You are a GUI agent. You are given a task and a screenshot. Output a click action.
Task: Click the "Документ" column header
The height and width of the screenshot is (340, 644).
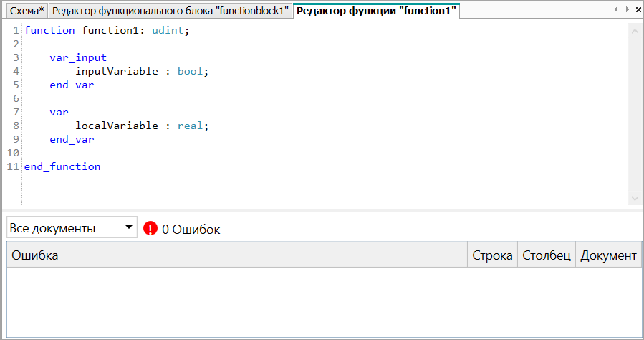(608, 255)
